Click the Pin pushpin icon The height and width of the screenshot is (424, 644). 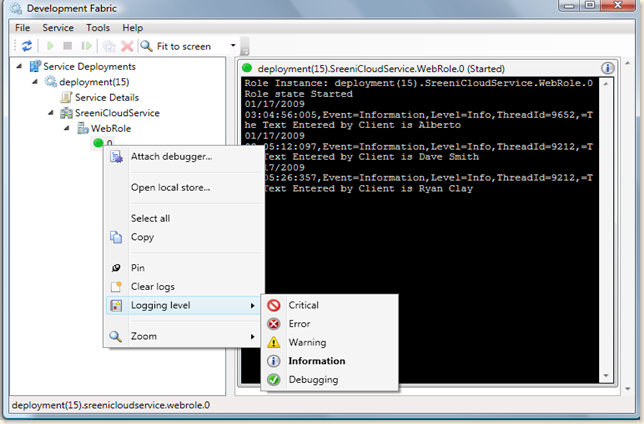tap(116, 268)
